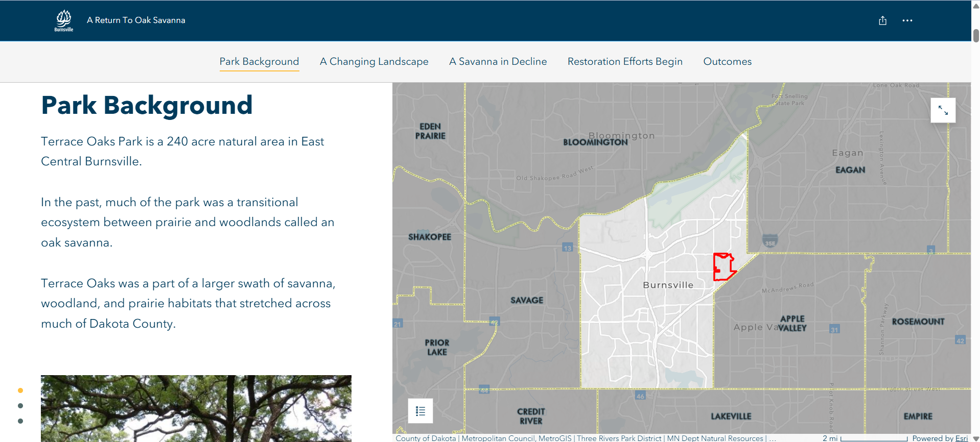Image resolution: width=980 pixels, height=442 pixels.
Task: Open the more options ellipsis menu
Action: pos(907,20)
